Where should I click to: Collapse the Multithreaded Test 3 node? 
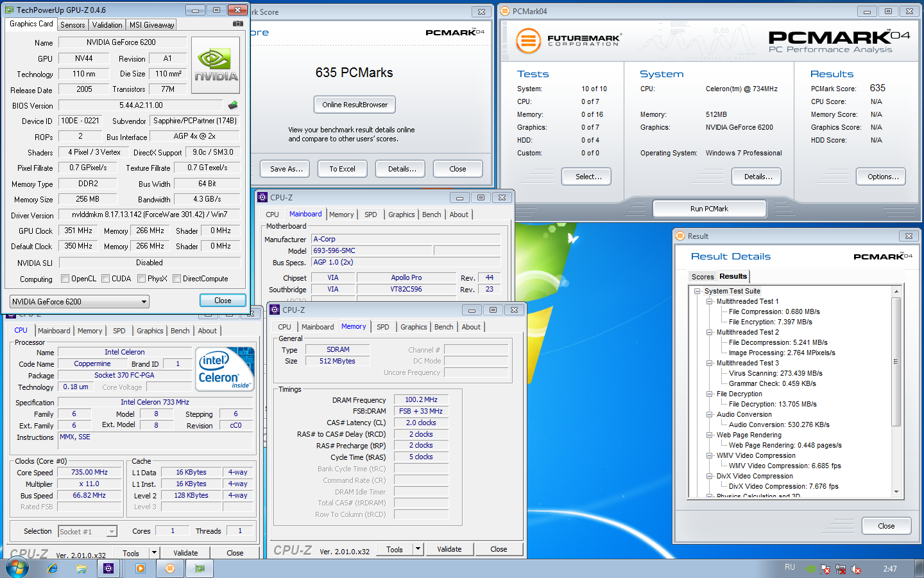(710, 363)
